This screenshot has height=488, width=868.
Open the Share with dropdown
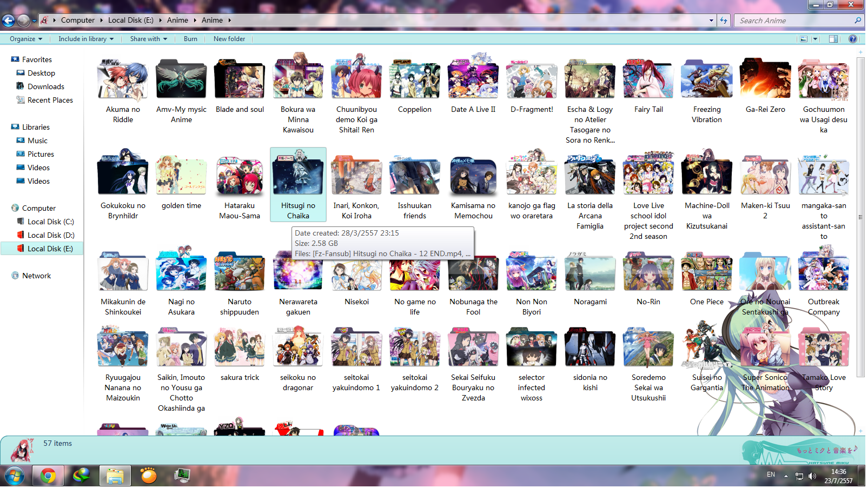[x=149, y=39]
